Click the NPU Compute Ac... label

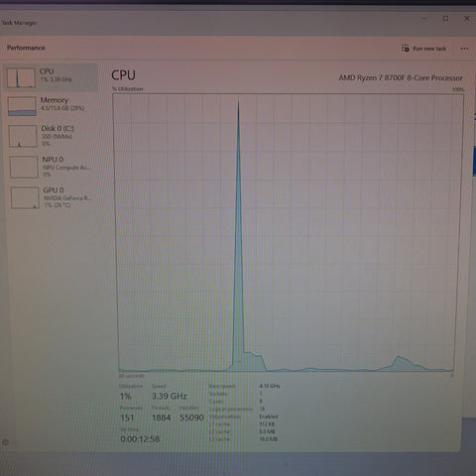(x=65, y=167)
